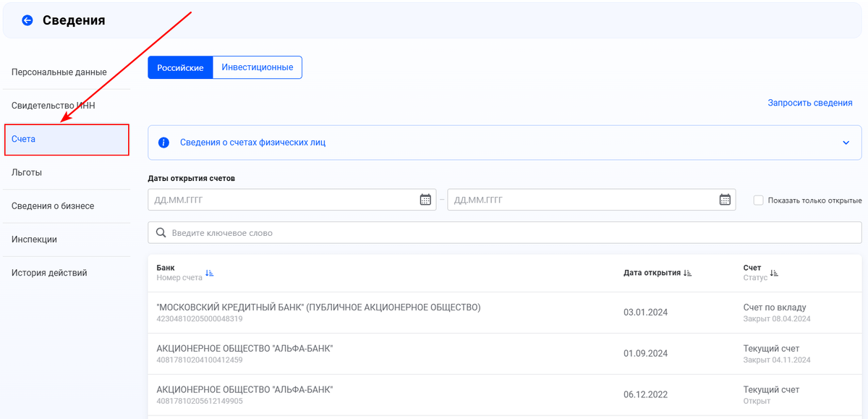Click "Запросить сведения" link
The height and width of the screenshot is (419, 868).
[809, 103]
